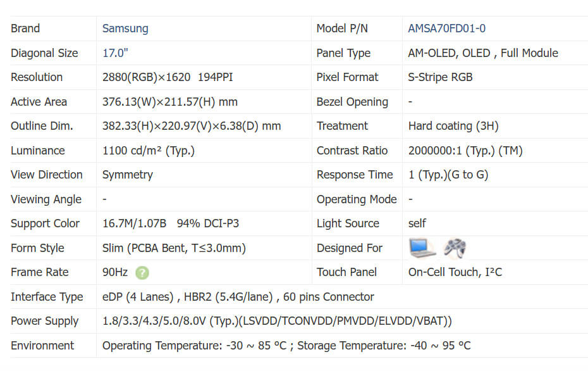Open the AMSA70FD01-0 model link

pyautogui.click(x=446, y=28)
